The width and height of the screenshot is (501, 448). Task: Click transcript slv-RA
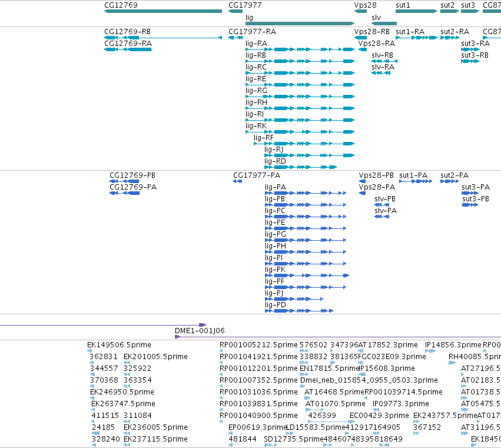[x=381, y=73]
